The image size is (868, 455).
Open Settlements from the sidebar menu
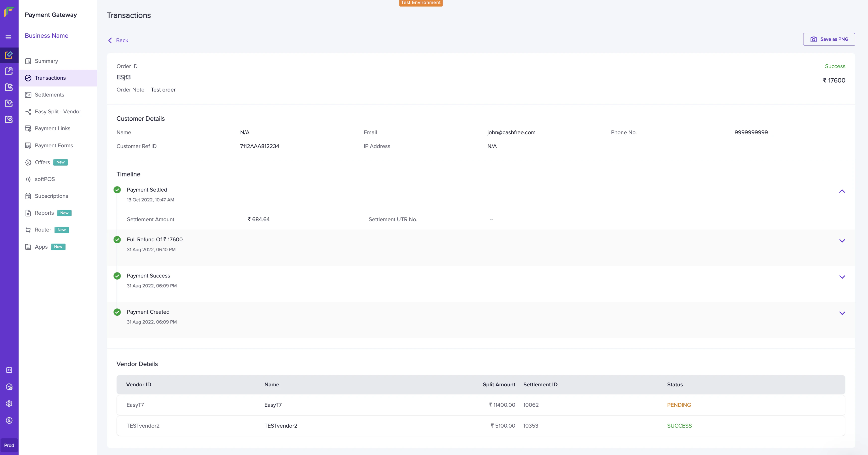tap(49, 95)
